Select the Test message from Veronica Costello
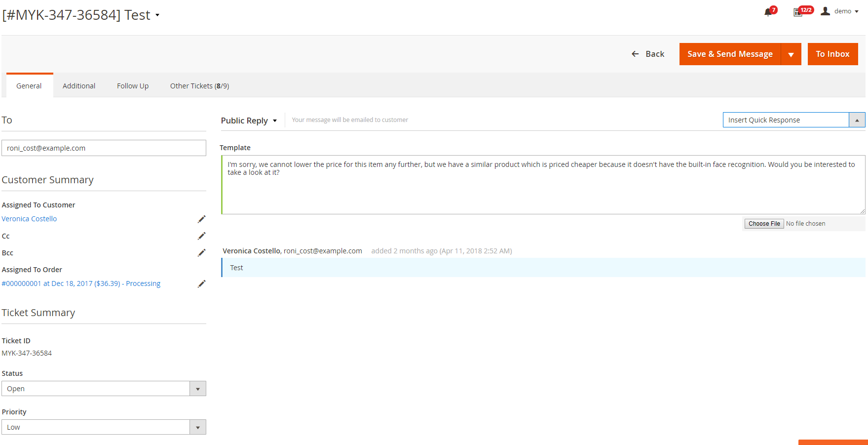This screenshot has height=445, width=868. click(x=543, y=268)
